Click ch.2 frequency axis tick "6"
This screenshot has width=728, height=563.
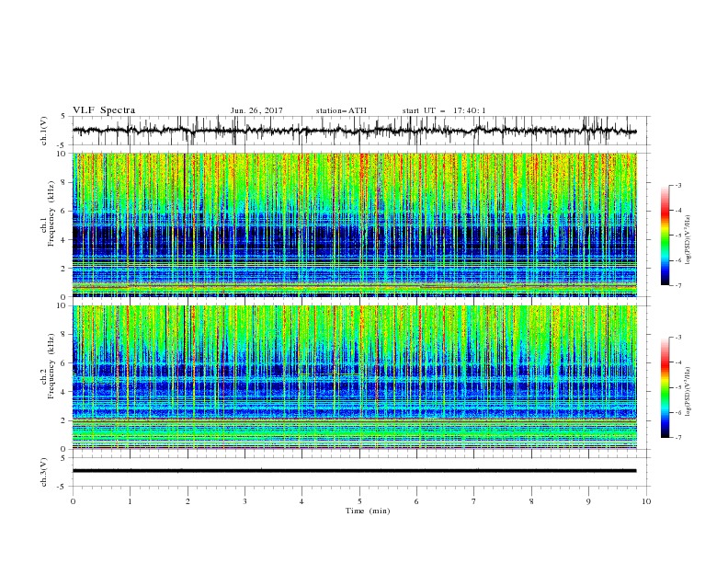65,363
